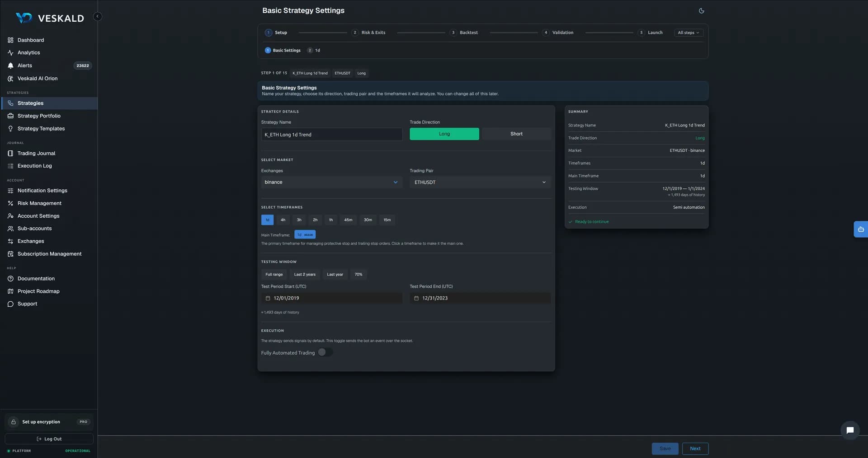Click the Sub-accounts people icon
This screenshot has width=868, height=458.
[x=10, y=229]
